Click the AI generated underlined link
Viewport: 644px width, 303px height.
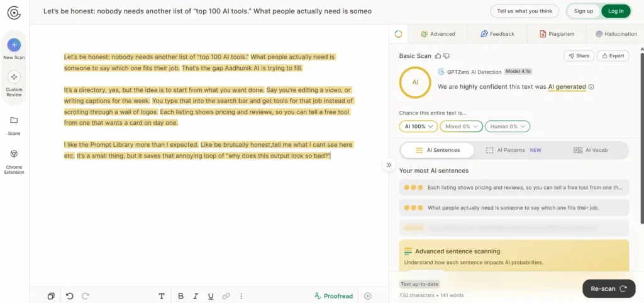567,87
